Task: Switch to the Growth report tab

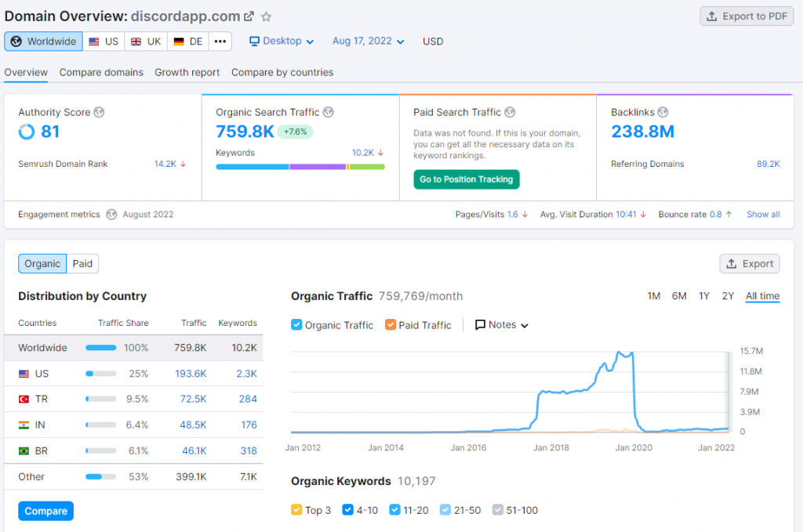Action: [x=187, y=71]
